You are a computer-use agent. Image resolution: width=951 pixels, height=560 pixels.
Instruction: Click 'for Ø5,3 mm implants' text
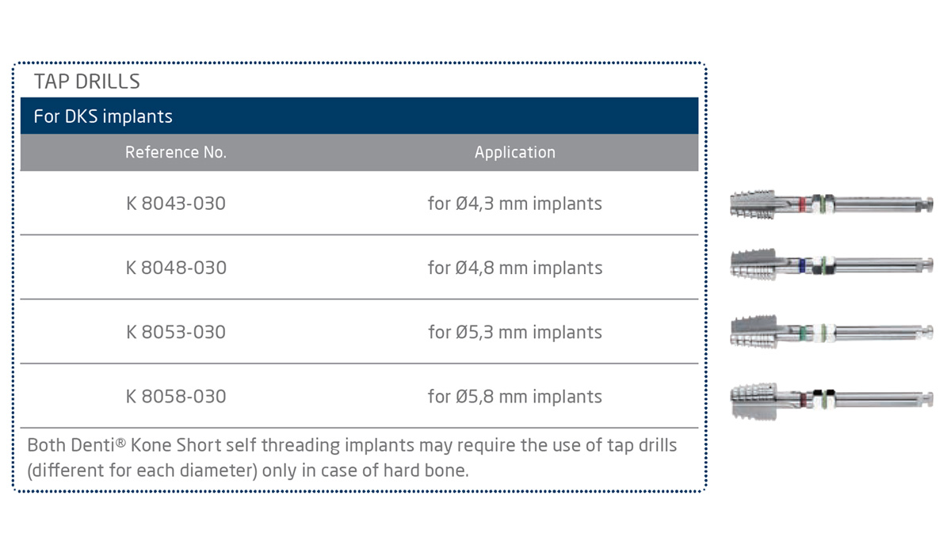515,332
